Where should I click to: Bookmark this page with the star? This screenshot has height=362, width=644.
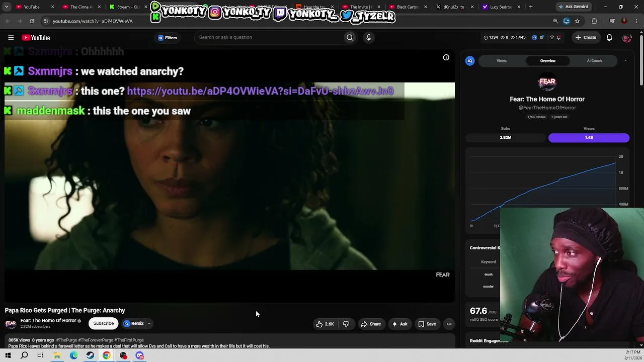pos(577,21)
